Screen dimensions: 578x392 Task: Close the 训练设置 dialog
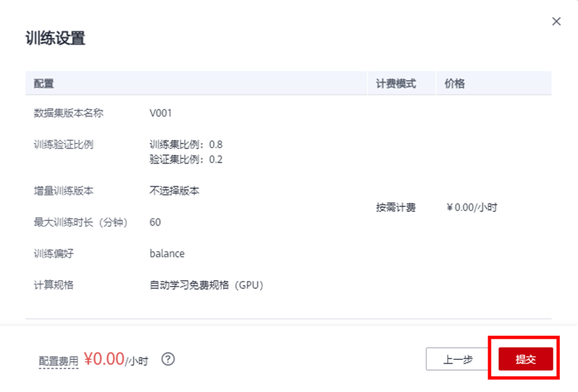(556, 21)
